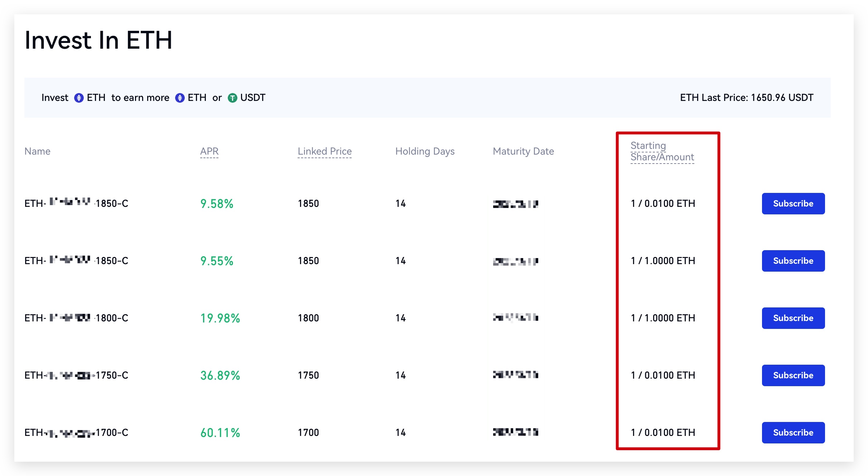The image size is (868, 476).
Task: Click the Holding Days column header
Action: pyautogui.click(x=425, y=151)
